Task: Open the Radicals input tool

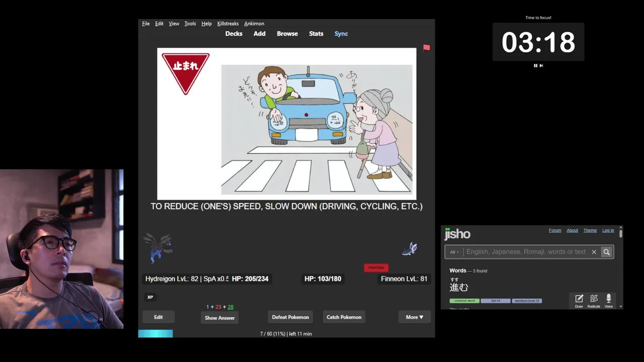Action: 594,301
